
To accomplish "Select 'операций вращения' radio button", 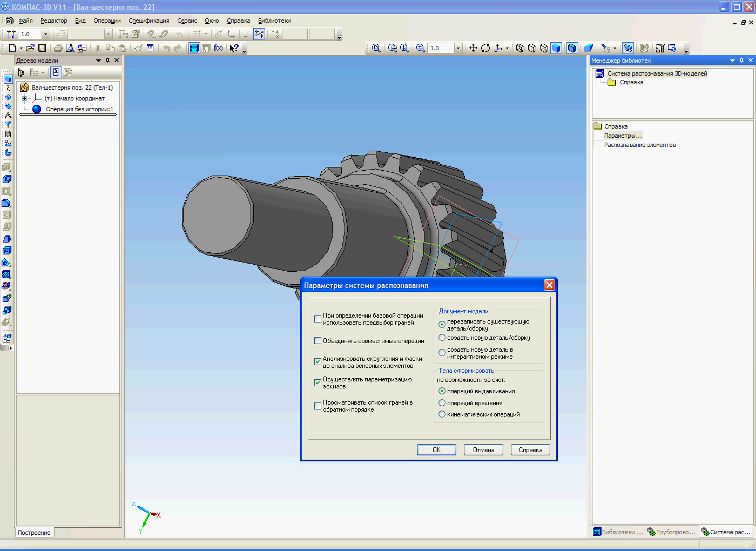I will click(442, 403).
